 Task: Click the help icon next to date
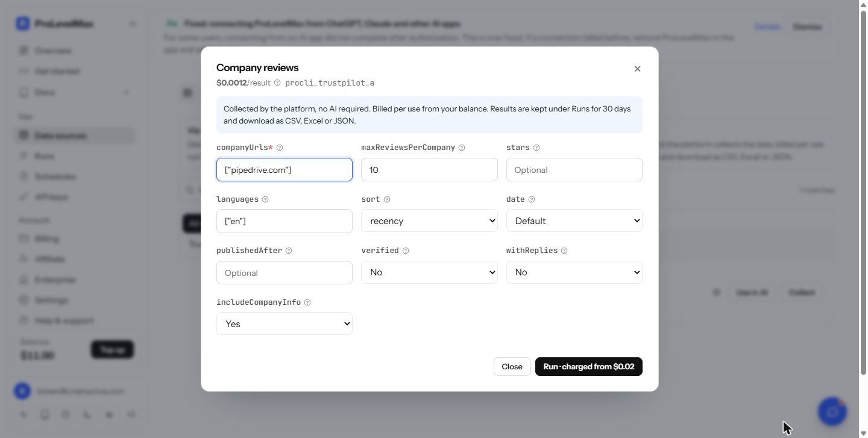(532, 199)
